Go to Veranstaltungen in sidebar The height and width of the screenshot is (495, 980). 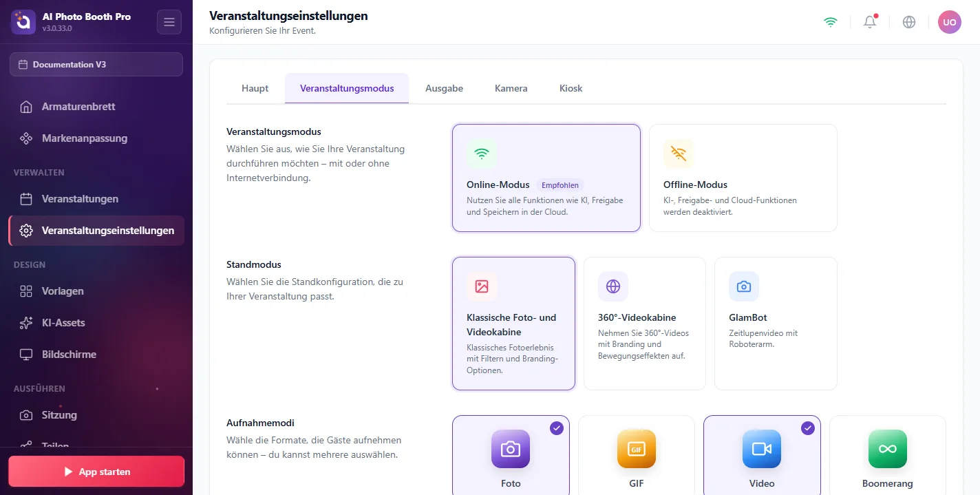(x=96, y=199)
